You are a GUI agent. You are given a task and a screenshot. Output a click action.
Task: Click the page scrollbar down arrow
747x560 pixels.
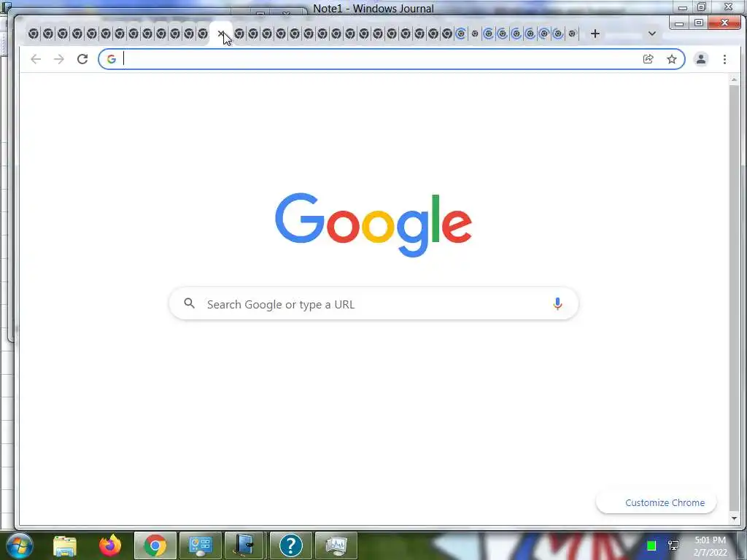pos(734,518)
